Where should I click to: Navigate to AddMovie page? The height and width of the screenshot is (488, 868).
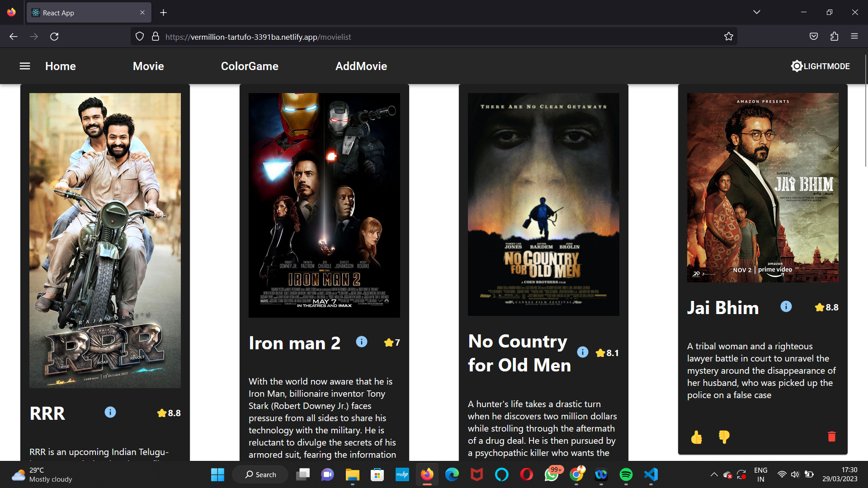pyautogui.click(x=361, y=66)
